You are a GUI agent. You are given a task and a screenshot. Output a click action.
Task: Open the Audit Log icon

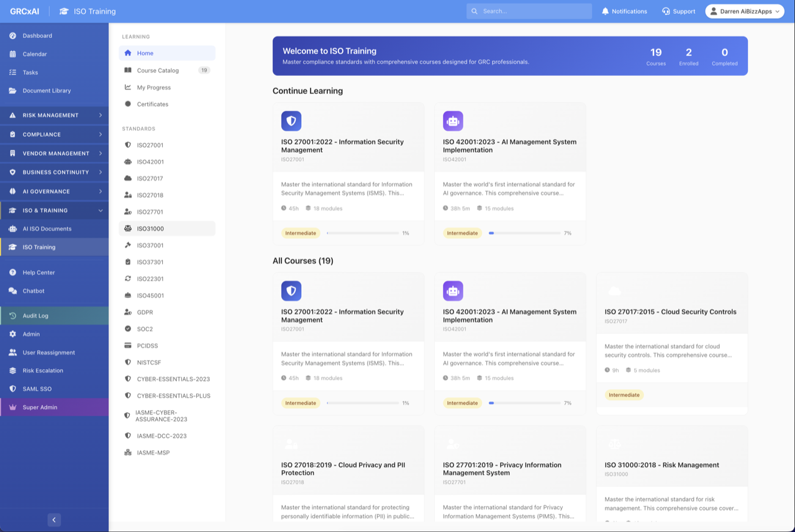(13, 315)
